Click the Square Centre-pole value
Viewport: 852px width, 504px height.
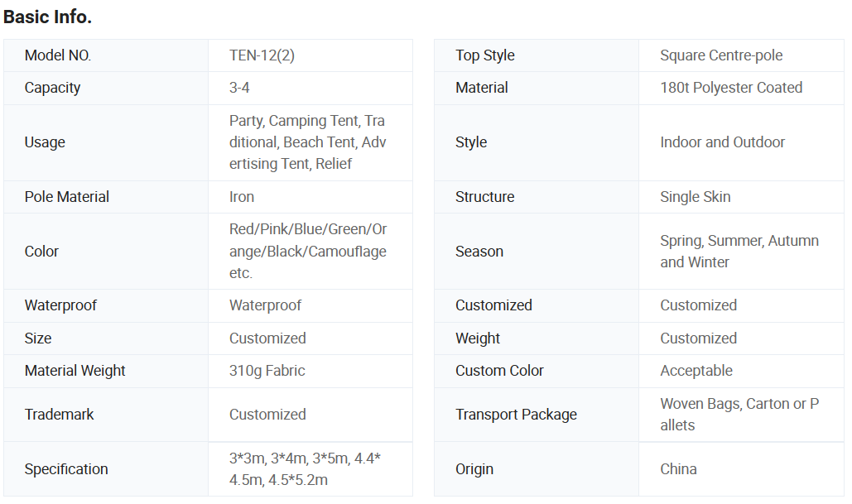721,55
